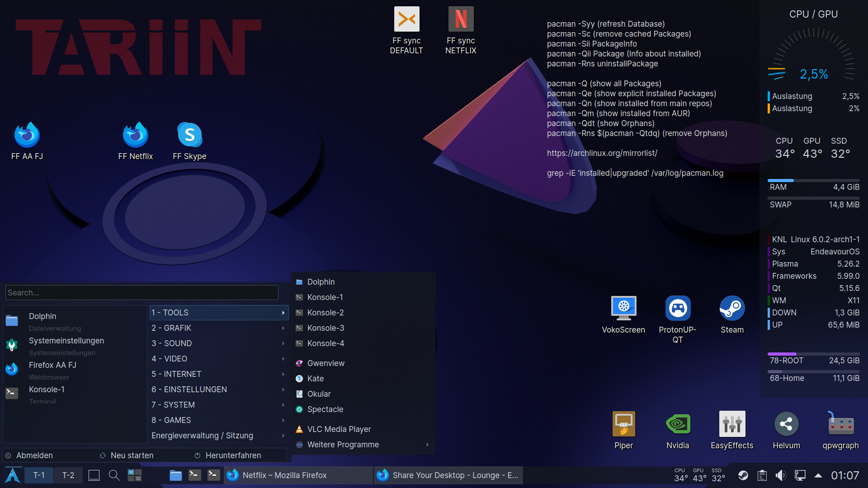Expand the 6 - EINSTELLUNGEN submenu
The height and width of the screenshot is (488, 868).
click(219, 389)
